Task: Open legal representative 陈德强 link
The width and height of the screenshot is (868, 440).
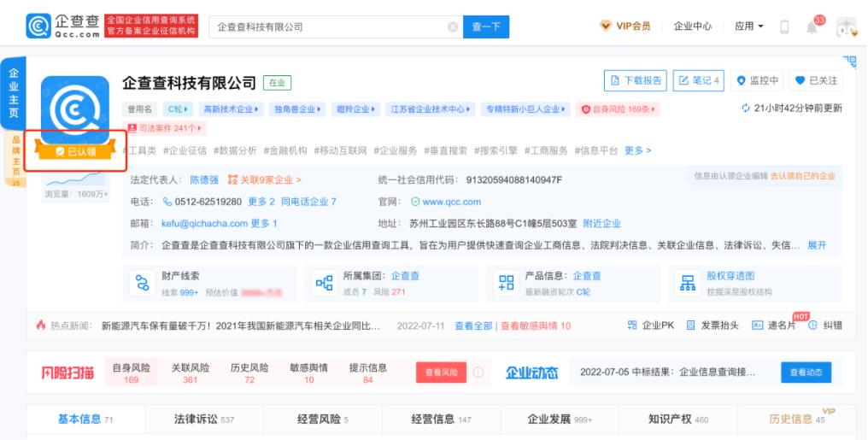Action: pyautogui.click(x=204, y=180)
